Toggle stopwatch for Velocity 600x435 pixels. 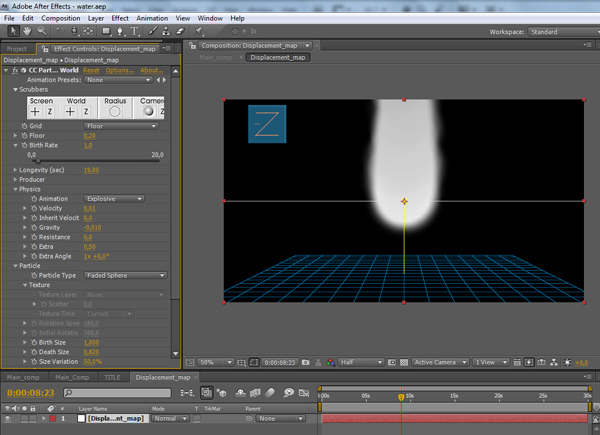(x=34, y=209)
